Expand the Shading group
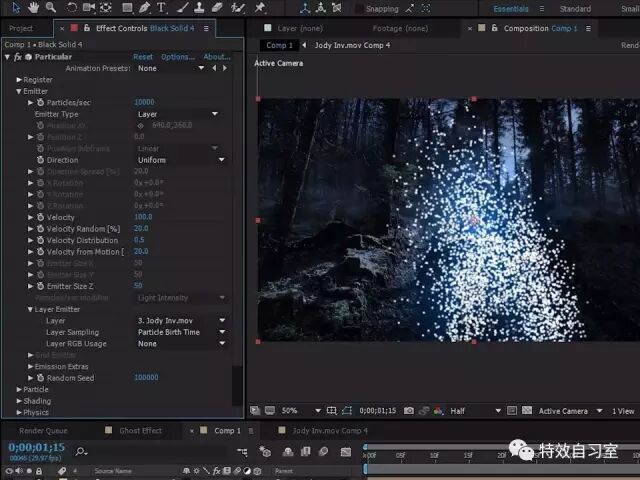 (19, 401)
